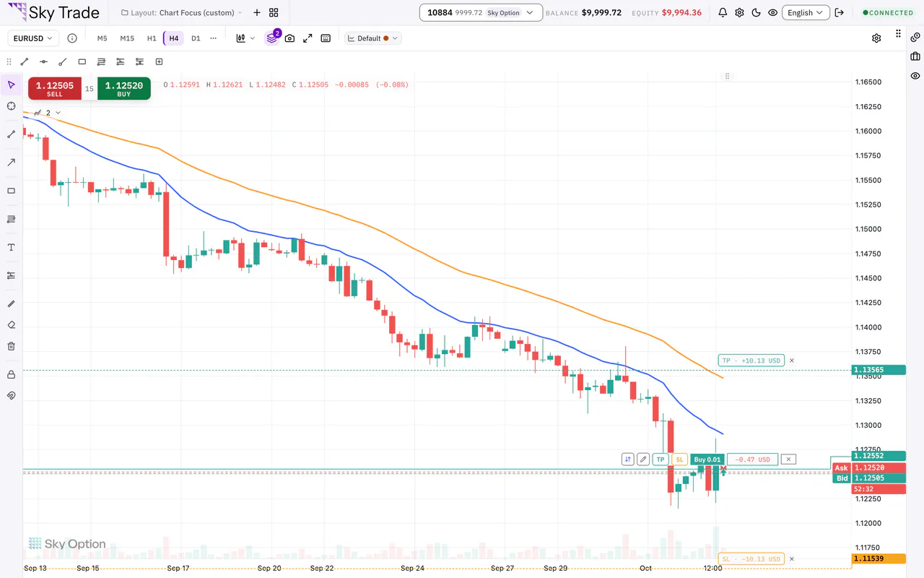Toggle the eye icon in the right sidebar
Viewport: 924px width, 578px height.
coord(915,76)
